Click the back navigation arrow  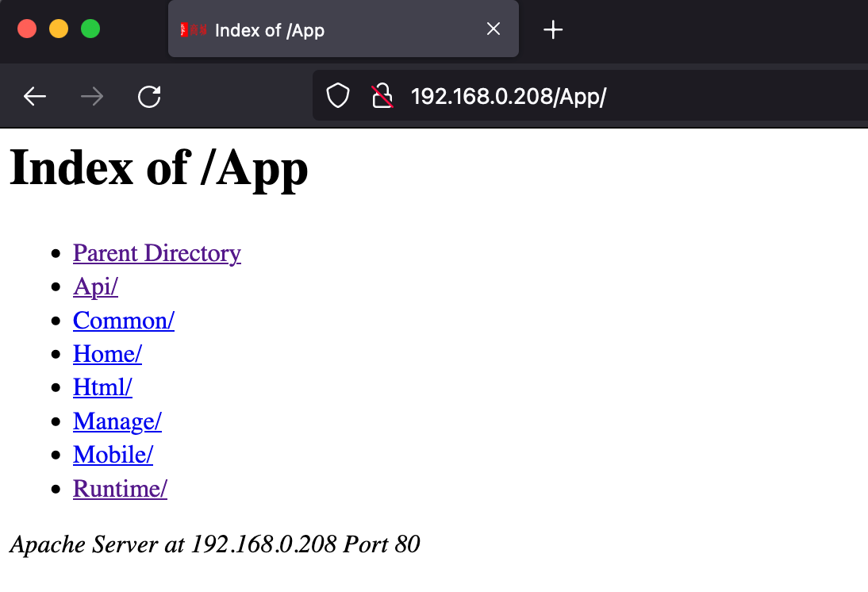pyautogui.click(x=35, y=97)
